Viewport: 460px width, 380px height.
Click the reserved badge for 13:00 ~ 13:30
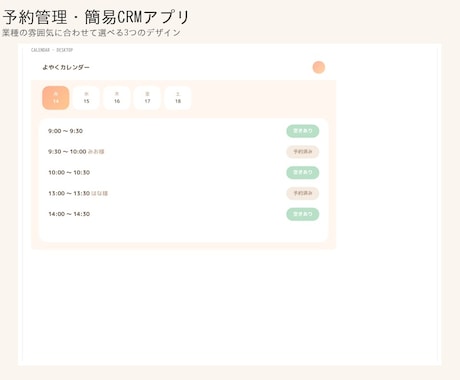pos(303,193)
